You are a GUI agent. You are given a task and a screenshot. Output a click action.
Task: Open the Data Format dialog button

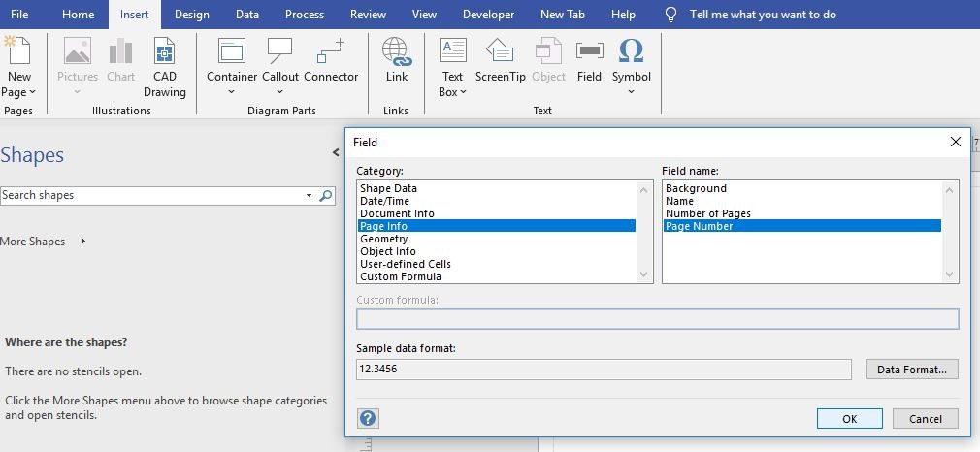tap(912, 369)
